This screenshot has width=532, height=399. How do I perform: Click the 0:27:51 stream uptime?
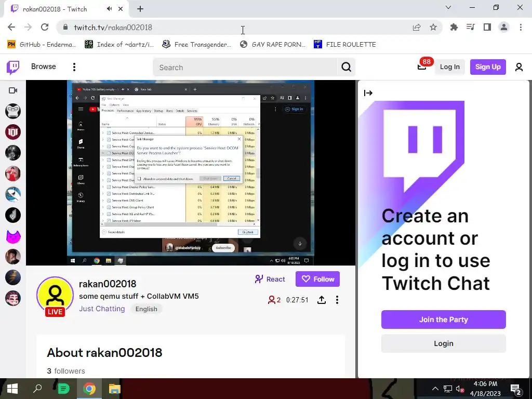297,300
